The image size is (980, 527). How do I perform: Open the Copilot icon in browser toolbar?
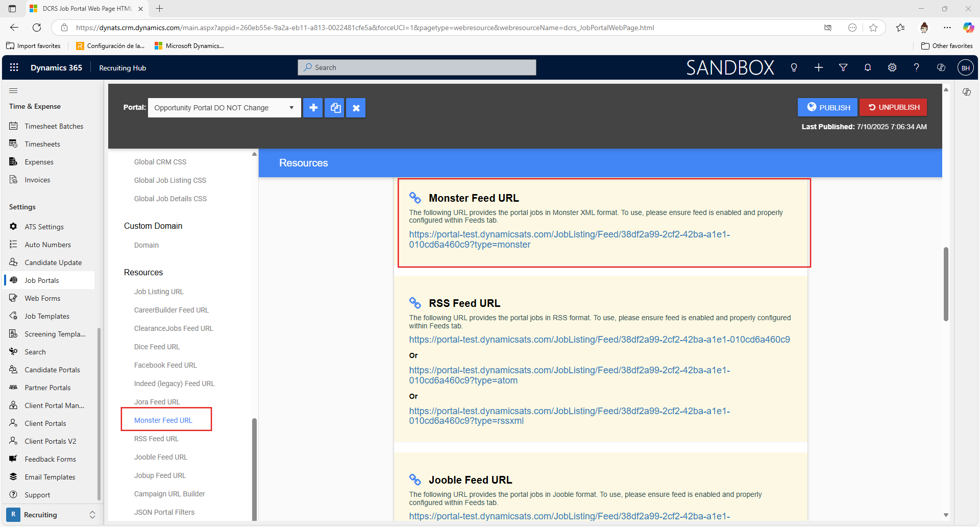[968, 28]
